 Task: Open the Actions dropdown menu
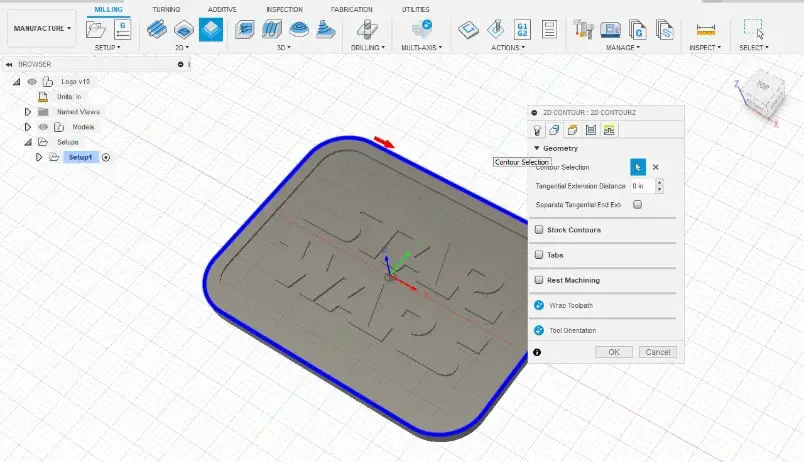tap(508, 47)
